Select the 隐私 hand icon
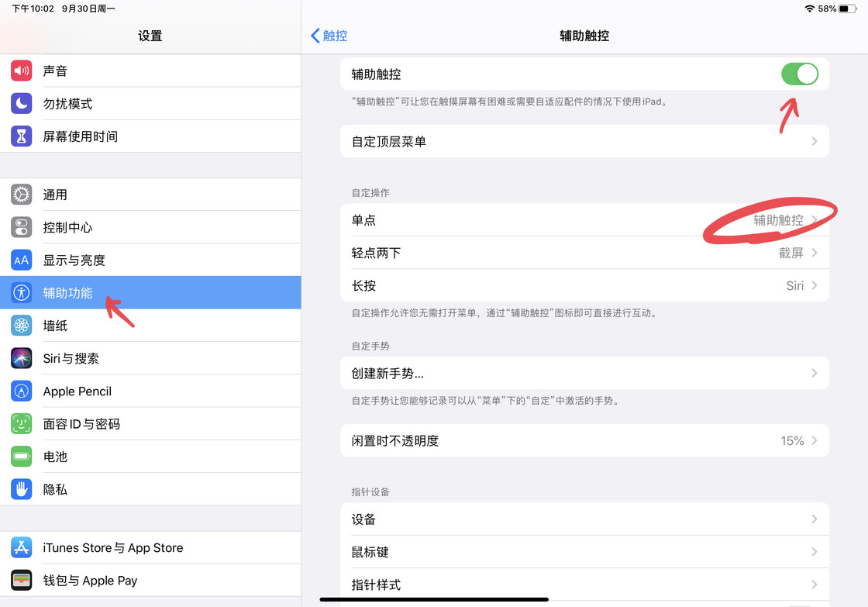The image size is (868, 607). click(21, 489)
